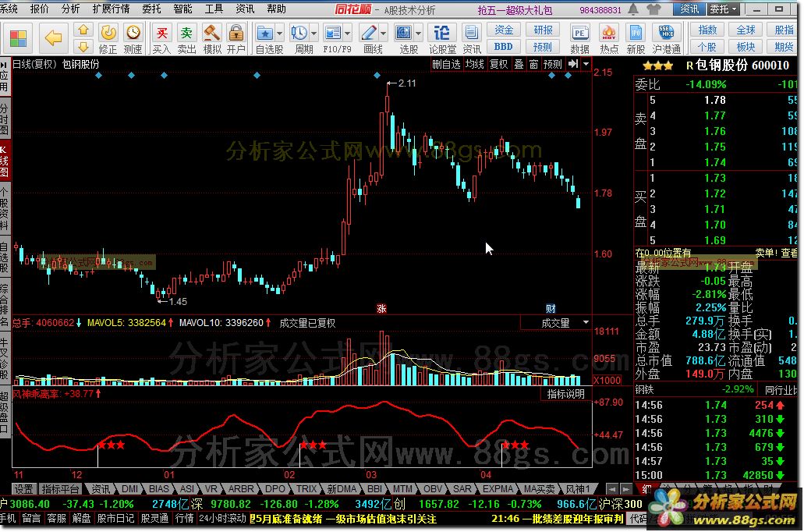The width and height of the screenshot is (804, 532).
Task: Click the 删自选 button
Action: pos(446,64)
